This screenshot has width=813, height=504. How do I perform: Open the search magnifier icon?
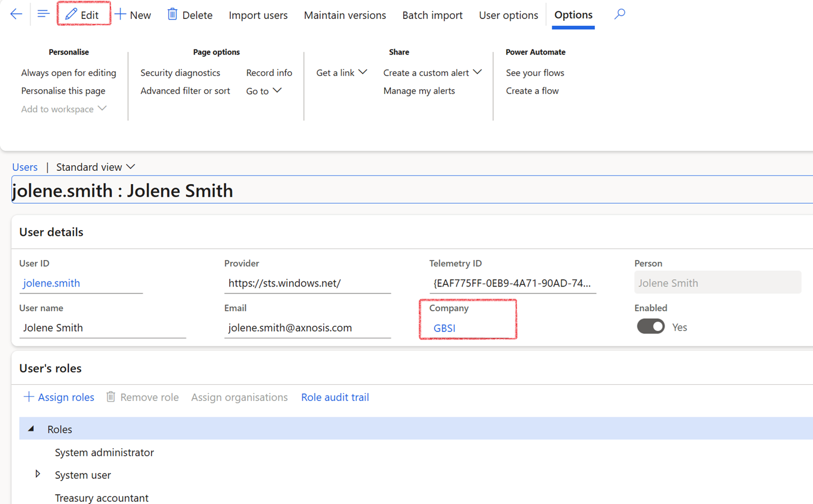tap(620, 14)
